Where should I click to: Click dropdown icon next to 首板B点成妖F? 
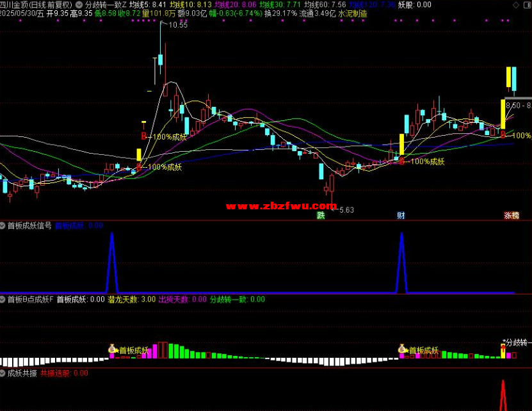(x=3, y=299)
